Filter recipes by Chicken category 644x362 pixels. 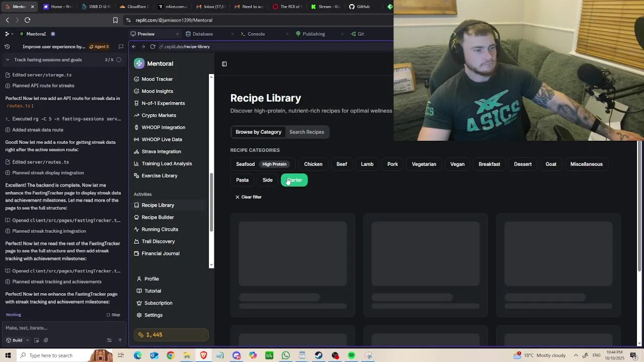(x=313, y=164)
